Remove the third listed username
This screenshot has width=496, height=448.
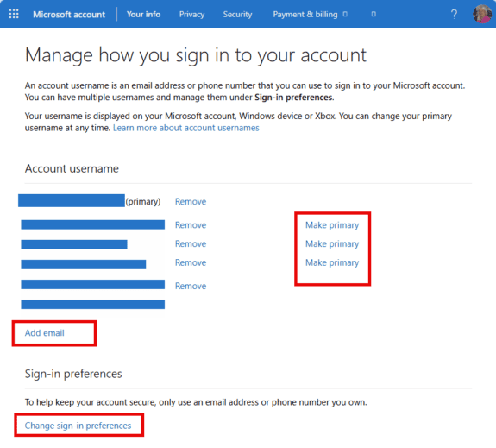pyautogui.click(x=191, y=243)
